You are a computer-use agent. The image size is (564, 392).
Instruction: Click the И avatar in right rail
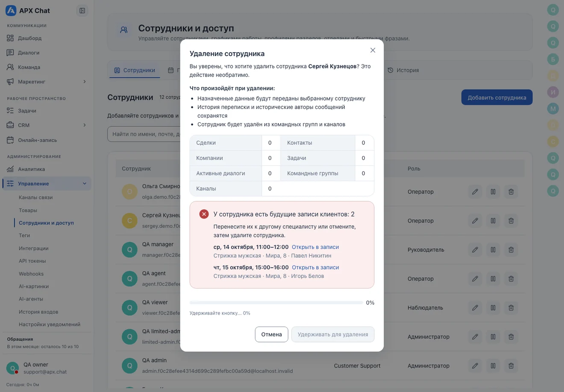[553, 92]
